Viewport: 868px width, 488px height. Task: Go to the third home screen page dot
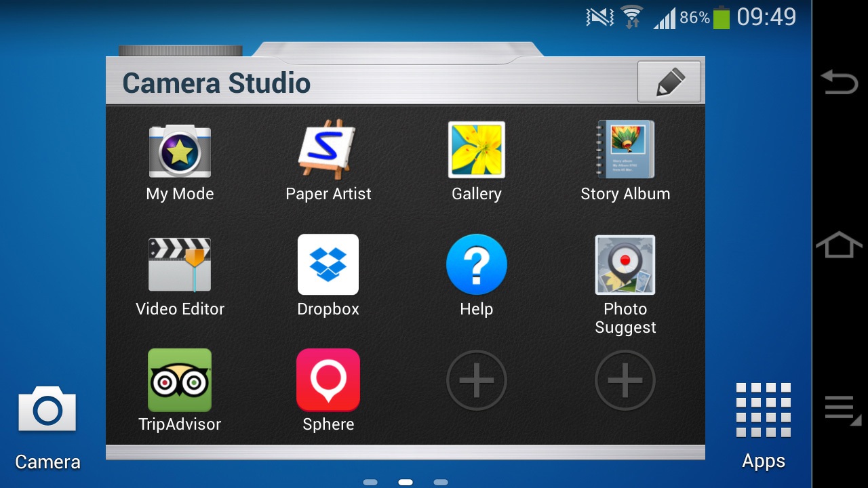tap(441, 483)
